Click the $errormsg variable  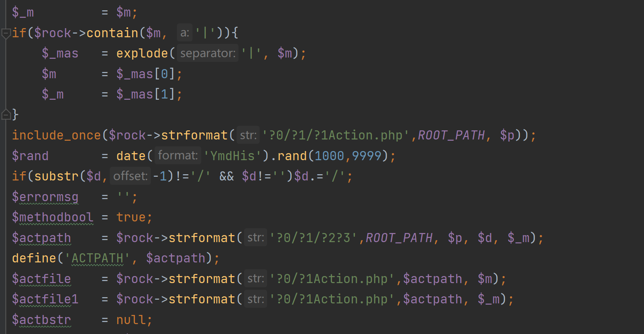click(x=45, y=197)
